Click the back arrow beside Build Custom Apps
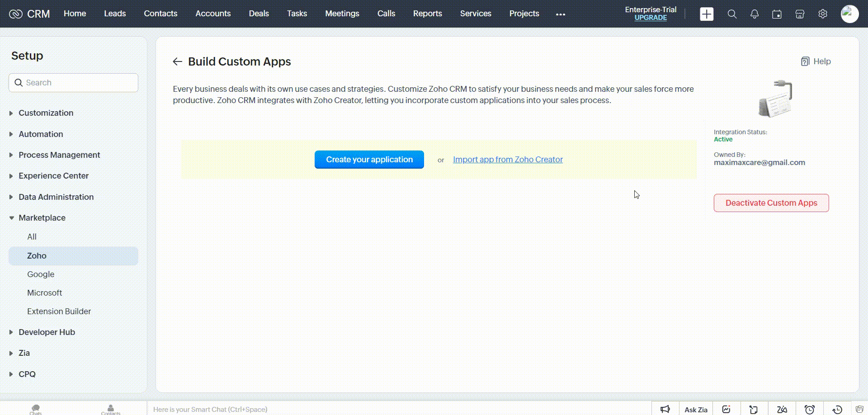This screenshot has height=415, width=868. [177, 61]
